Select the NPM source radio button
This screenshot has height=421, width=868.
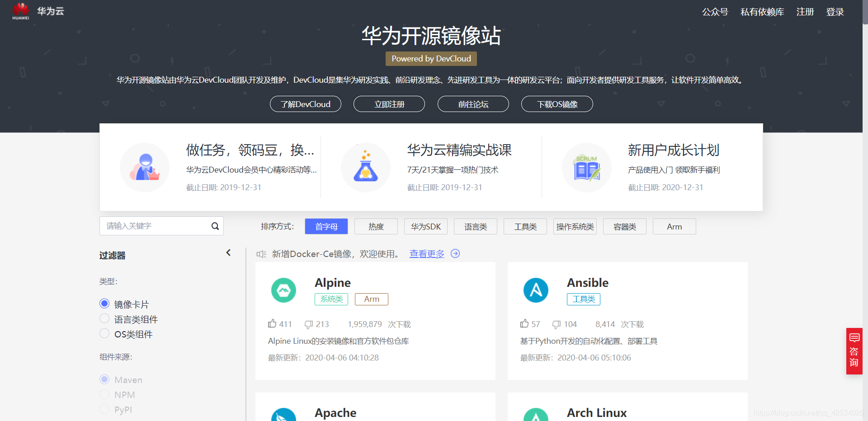pyautogui.click(x=104, y=394)
